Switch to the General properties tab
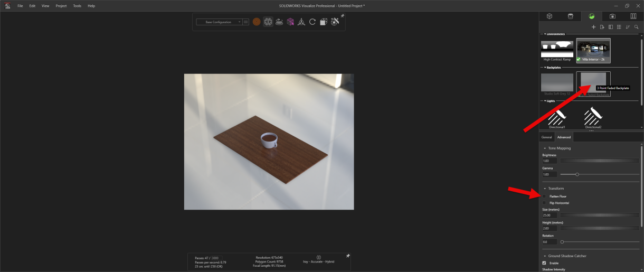 coord(546,137)
